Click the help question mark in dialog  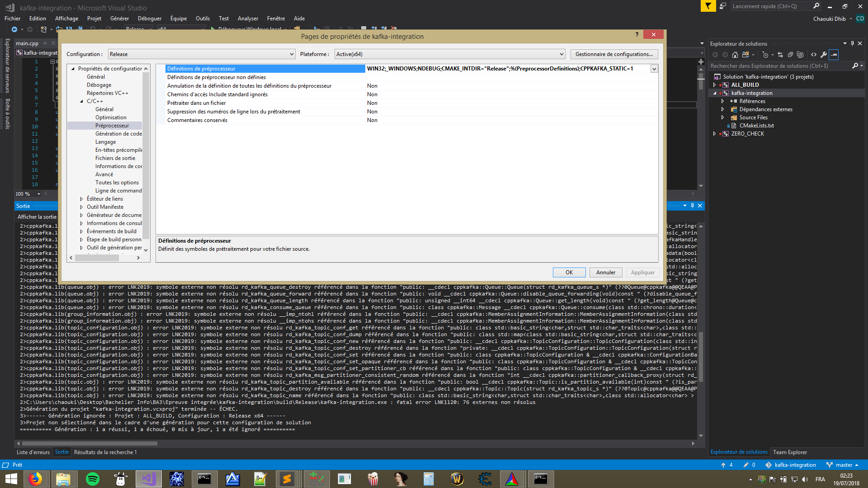[637, 35]
